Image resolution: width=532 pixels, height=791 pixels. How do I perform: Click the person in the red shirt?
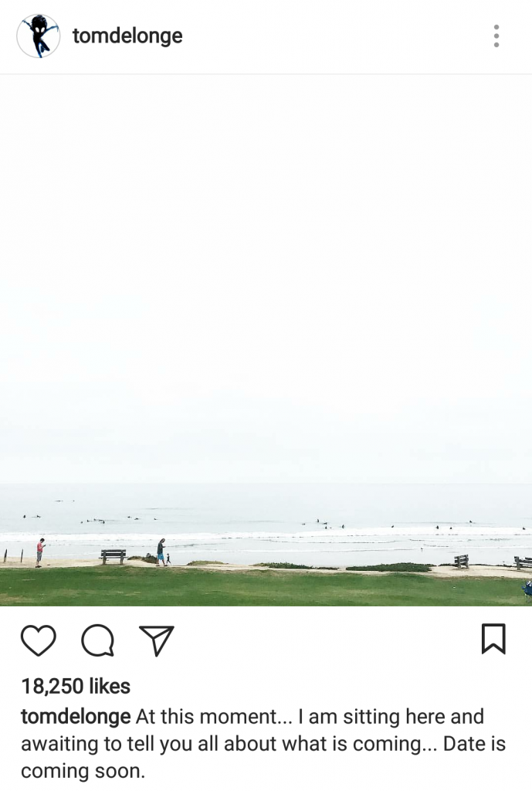pos(40,553)
